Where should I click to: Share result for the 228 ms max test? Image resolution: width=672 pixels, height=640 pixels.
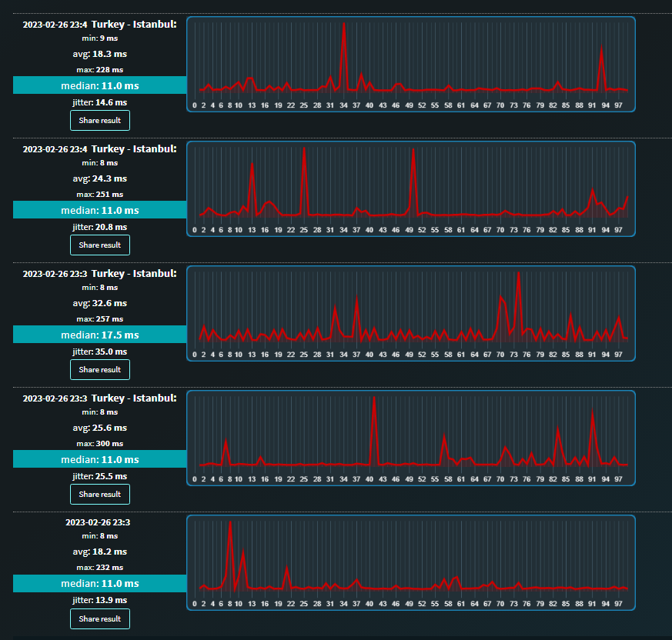pos(100,120)
